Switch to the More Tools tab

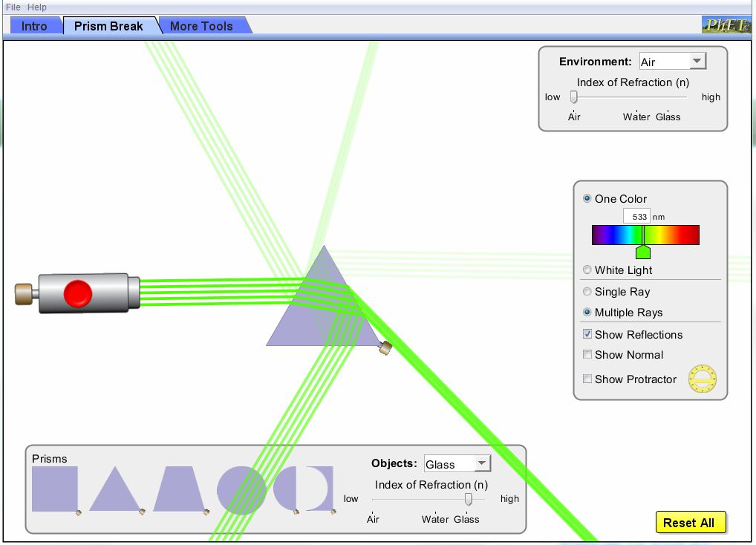201,26
